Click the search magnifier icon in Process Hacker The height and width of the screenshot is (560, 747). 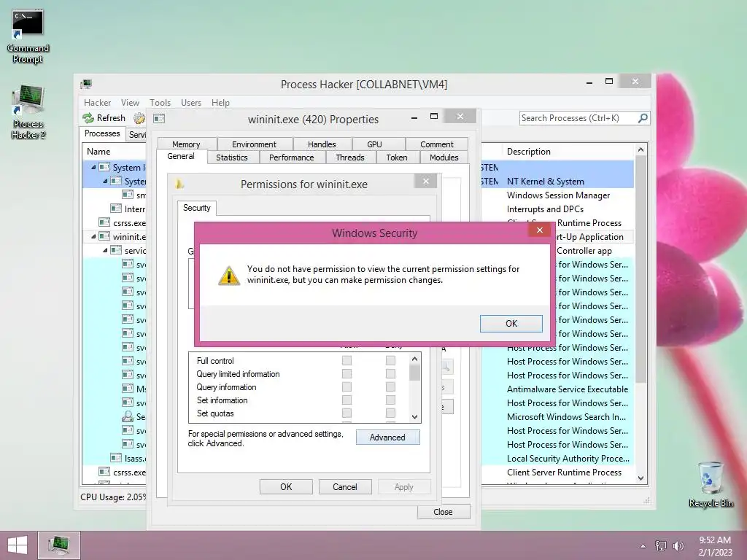(x=643, y=117)
